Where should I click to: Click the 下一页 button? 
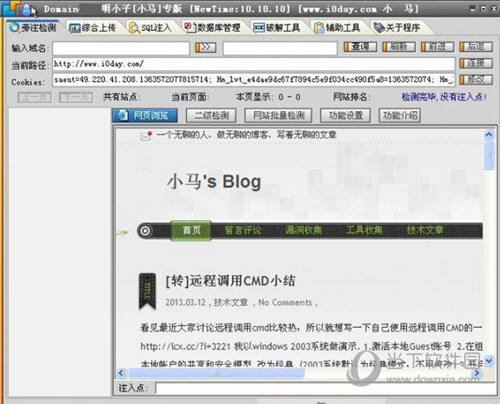point(76,97)
